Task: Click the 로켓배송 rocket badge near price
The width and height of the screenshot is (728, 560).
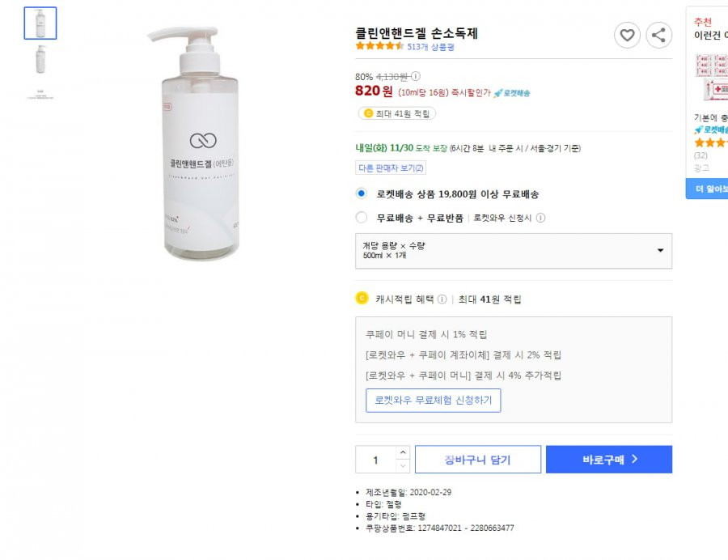Action: pyautogui.click(x=512, y=93)
